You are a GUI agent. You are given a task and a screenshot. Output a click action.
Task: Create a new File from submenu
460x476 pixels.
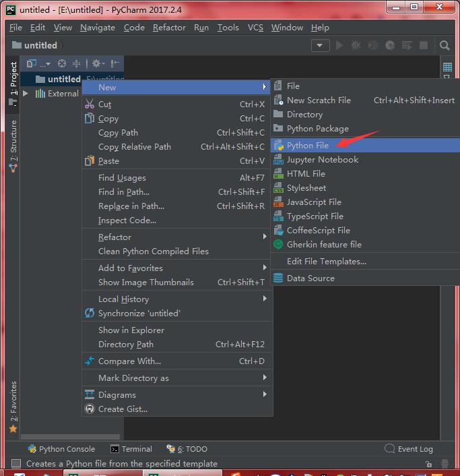click(366, 86)
